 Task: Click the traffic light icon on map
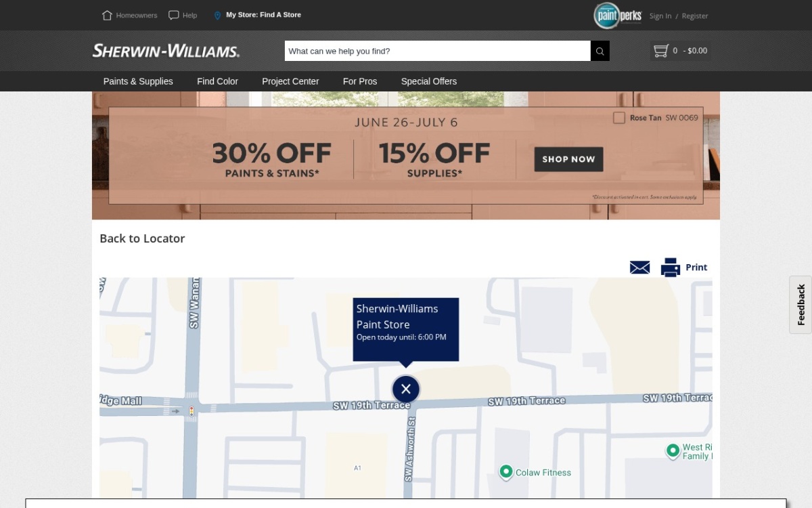click(191, 410)
